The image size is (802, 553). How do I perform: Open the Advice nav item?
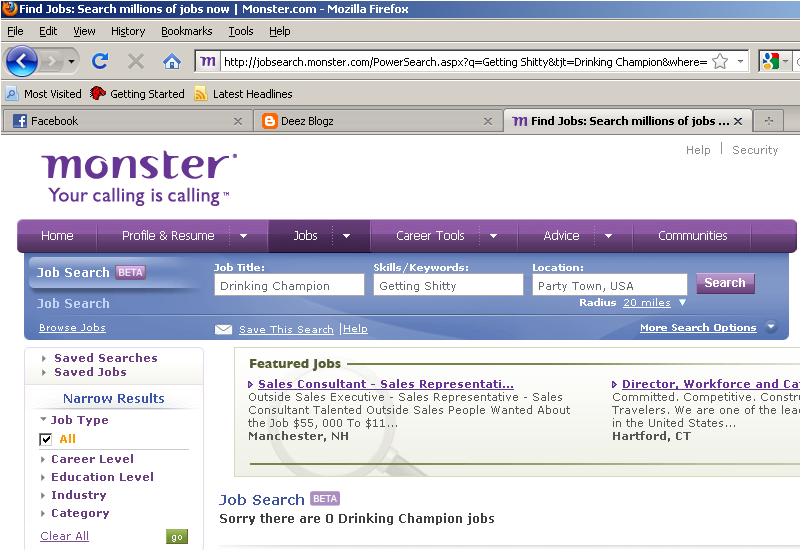561,236
